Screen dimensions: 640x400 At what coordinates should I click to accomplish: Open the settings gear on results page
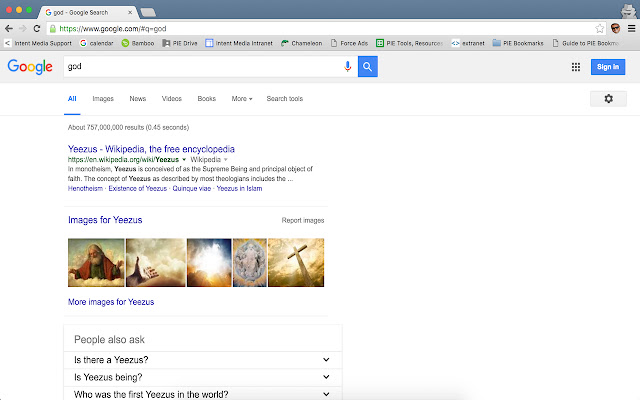click(608, 99)
